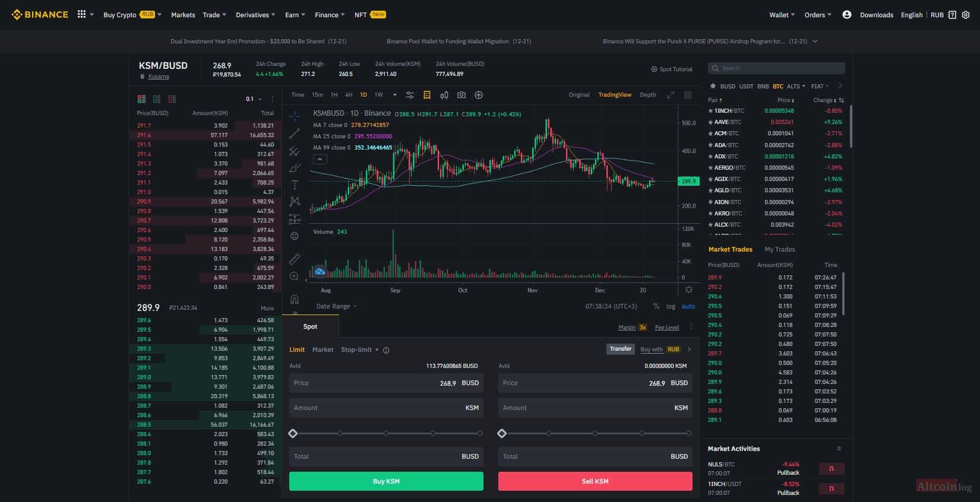980x502 pixels.
Task: Switch to the Depth chart tab
Action: click(x=648, y=95)
